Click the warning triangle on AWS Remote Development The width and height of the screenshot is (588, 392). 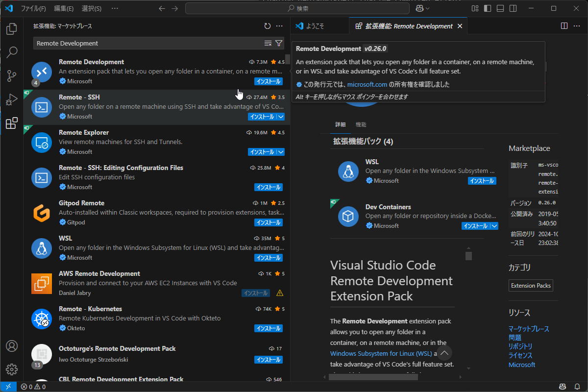tap(280, 293)
